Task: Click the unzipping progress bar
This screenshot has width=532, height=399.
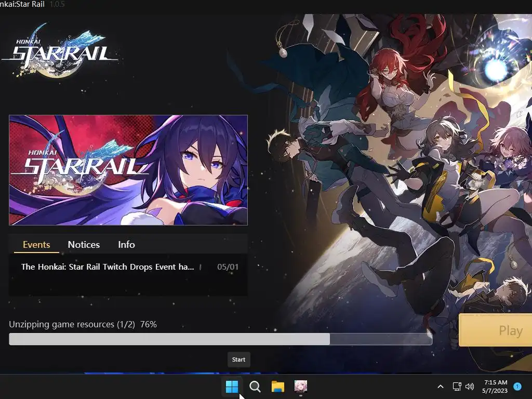Action: click(x=220, y=339)
